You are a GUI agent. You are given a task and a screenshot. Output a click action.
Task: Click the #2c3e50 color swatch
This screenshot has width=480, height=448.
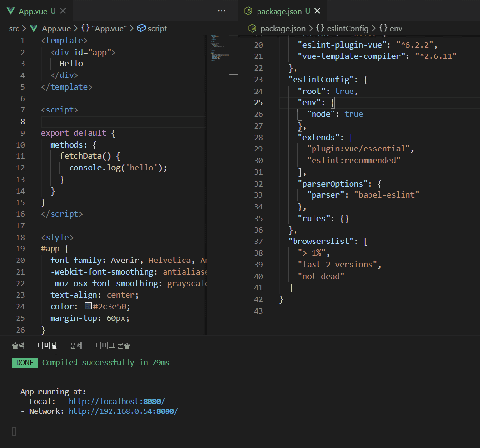coord(88,306)
